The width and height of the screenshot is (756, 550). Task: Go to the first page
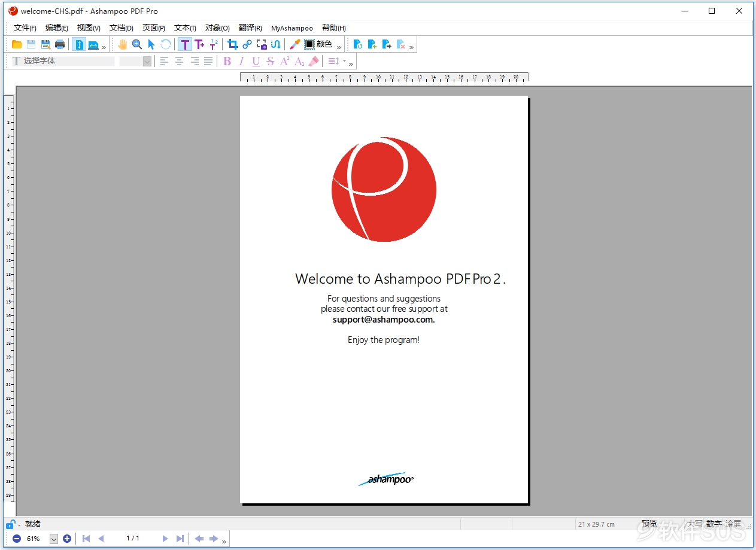click(x=86, y=539)
